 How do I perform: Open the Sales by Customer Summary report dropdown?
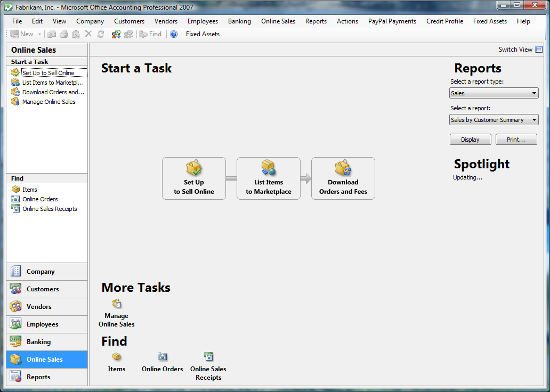tap(494, 119)
